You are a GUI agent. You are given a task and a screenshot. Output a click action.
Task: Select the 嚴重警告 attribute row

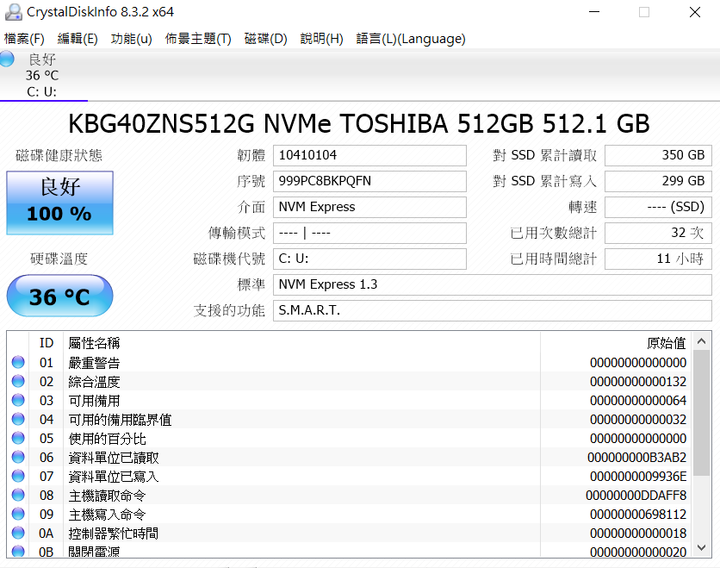point(349,363)
